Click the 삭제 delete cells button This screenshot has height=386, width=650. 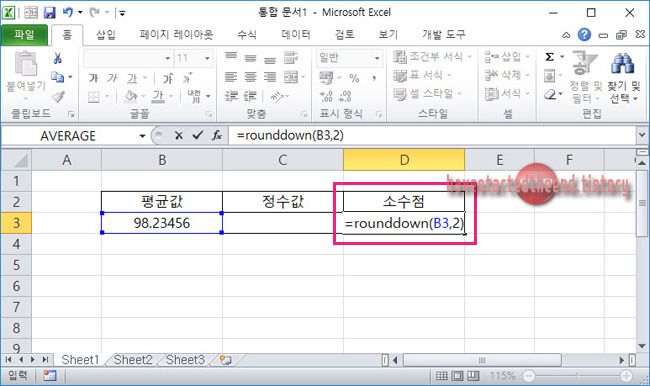pyautogui.click(x=507, y=75)
